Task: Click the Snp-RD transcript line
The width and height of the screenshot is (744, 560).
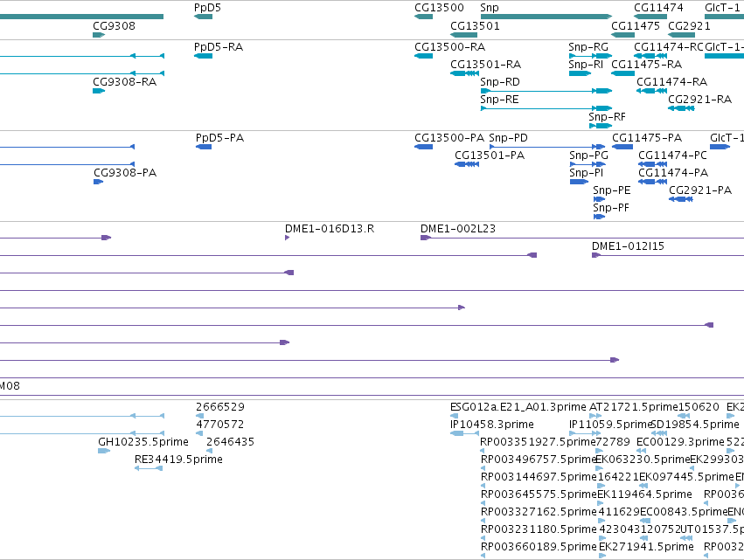Action: click(546, 91)
